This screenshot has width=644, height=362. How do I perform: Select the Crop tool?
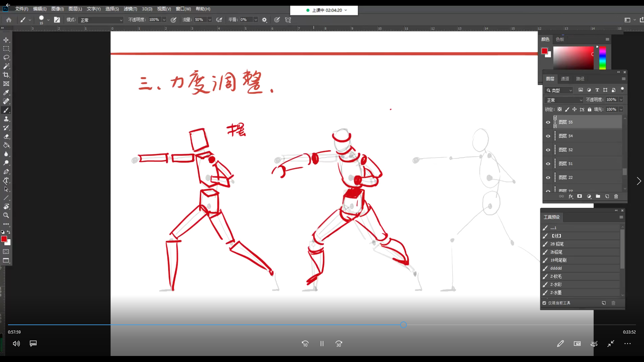tap(6, 75)
